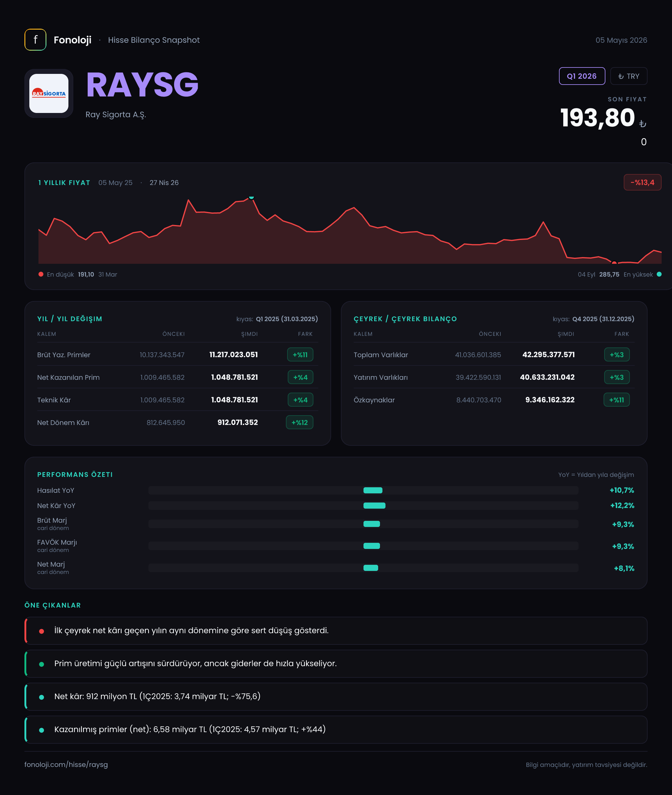Click the value 912.071.352
Screen dimensions: 672x795
238,422
